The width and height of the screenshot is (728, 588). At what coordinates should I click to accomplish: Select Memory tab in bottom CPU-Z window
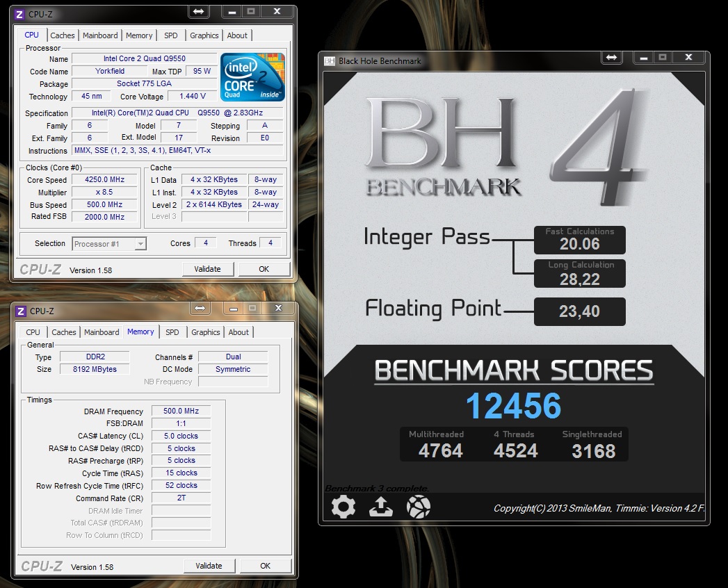140,332
